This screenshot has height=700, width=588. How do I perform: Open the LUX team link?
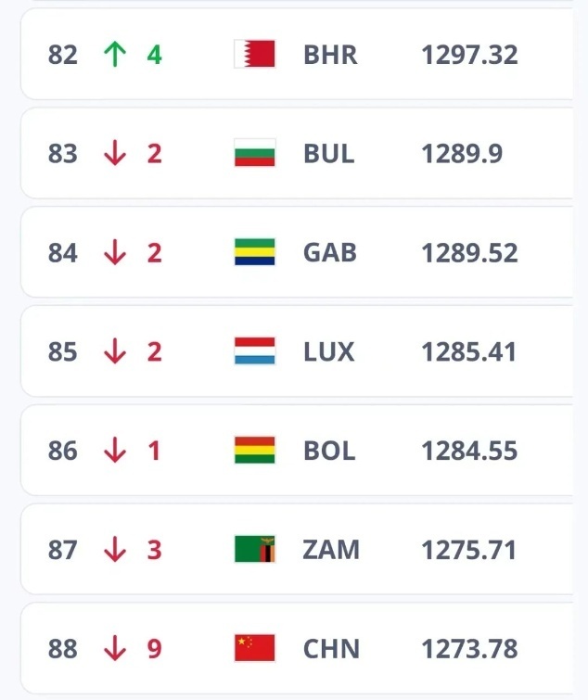(x=329, y=352)
